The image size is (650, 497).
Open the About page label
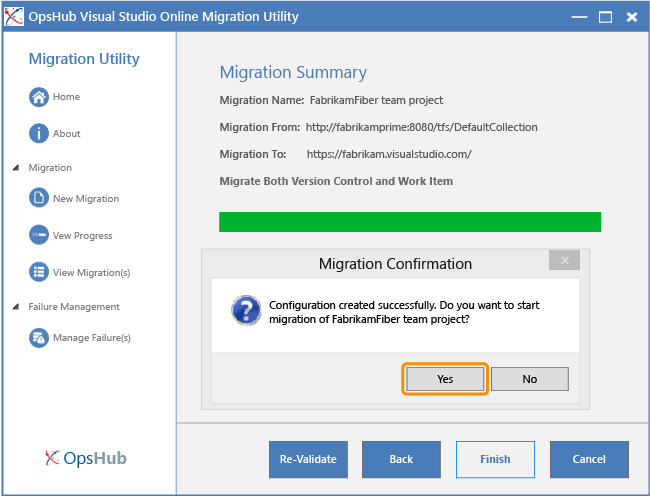tap(66, 133)
